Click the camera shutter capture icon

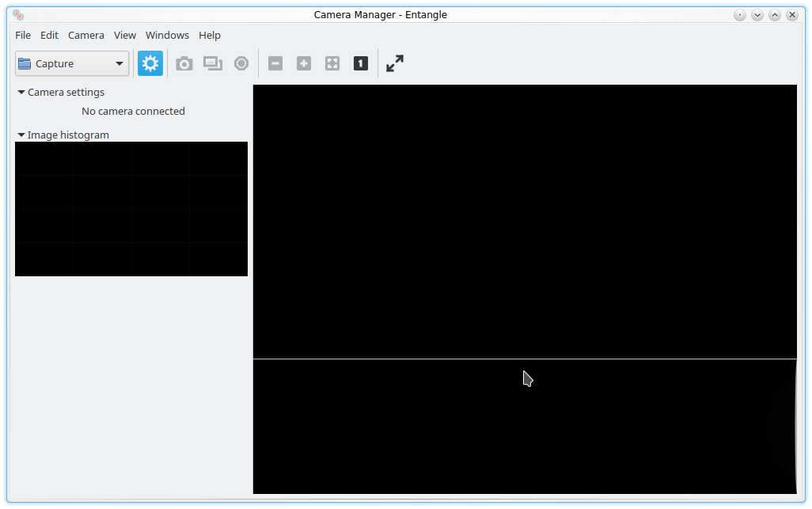[x=184, y=63]
